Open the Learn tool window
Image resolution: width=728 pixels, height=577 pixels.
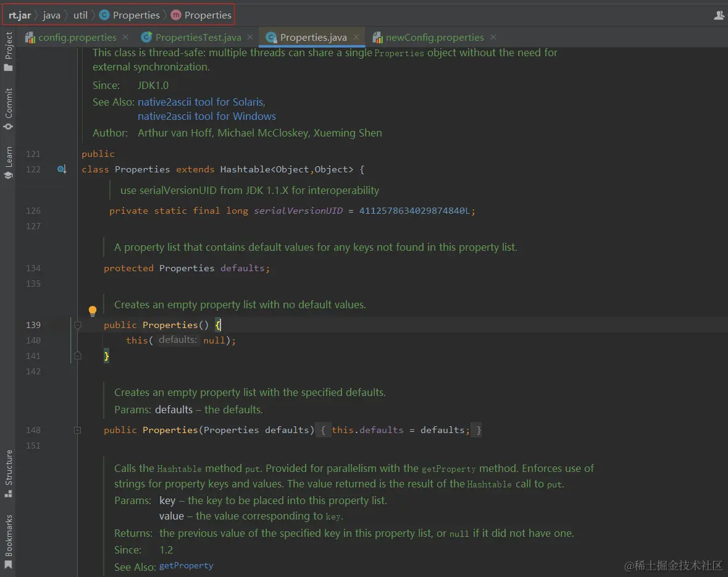click(8, 162)
